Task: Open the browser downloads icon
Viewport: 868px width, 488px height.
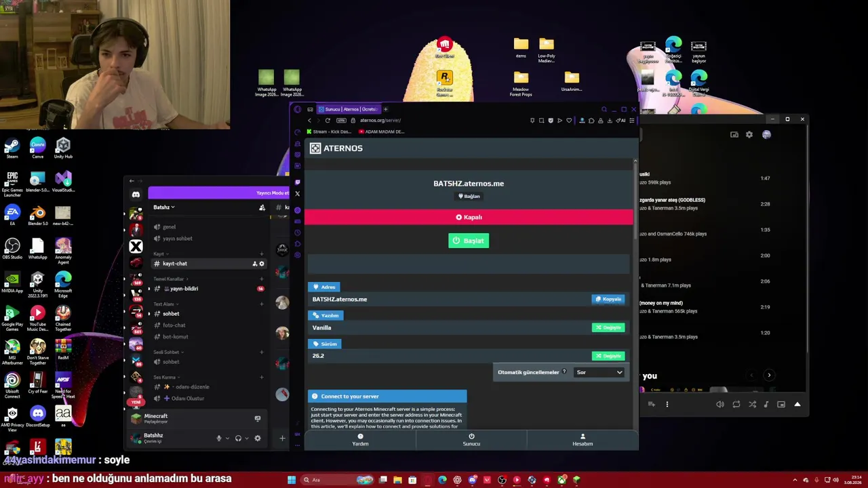Action: coord(610,121)
